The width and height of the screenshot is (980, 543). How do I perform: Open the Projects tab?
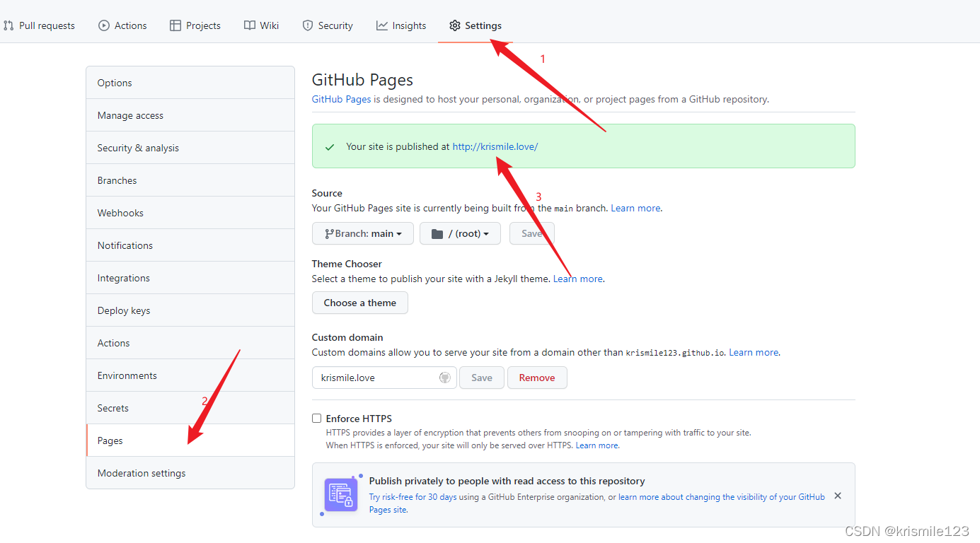pyautogui.click(x=195, y=25)
